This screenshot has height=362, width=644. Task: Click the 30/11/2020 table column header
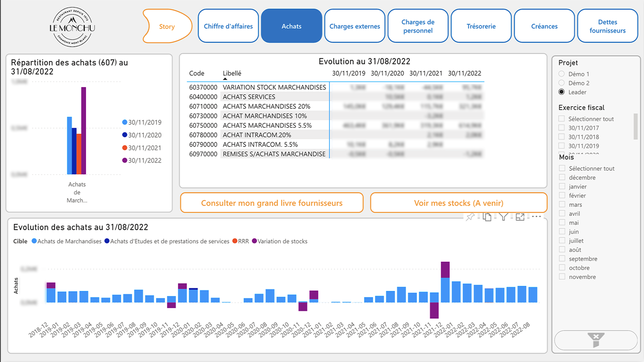[x=387, y=73]
